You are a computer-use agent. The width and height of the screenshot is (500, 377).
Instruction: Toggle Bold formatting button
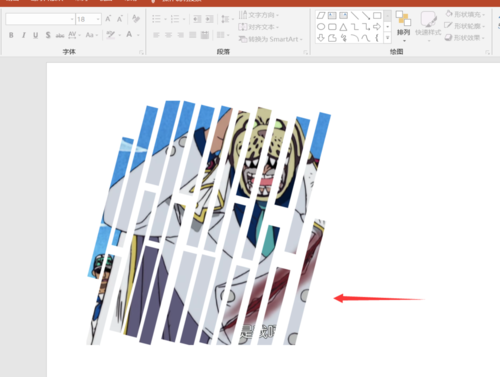pos(11,35)
